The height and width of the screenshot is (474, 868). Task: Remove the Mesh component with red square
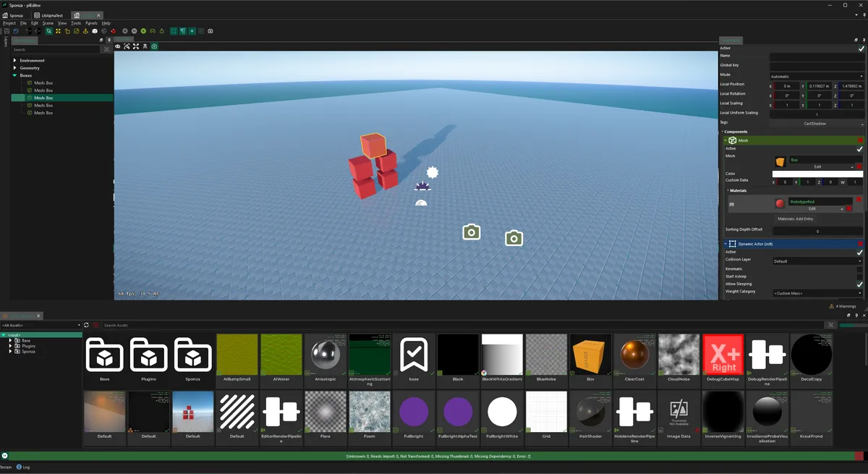pos(860,140)
